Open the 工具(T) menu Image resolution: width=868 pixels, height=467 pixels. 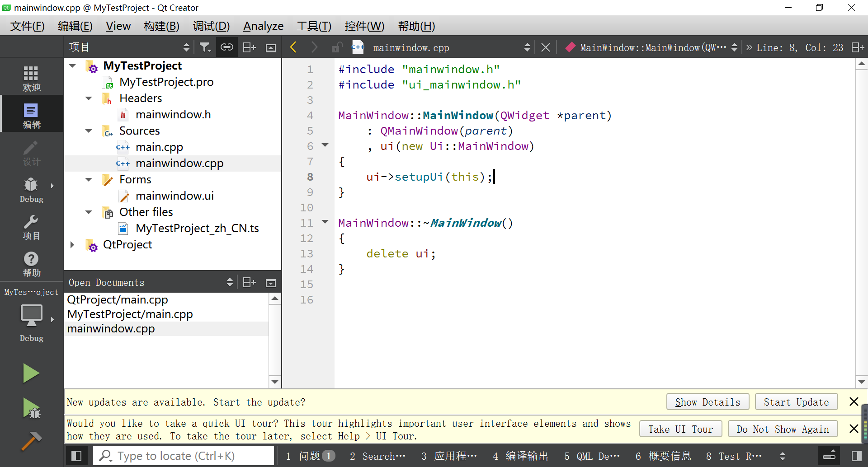click(314, 26)
